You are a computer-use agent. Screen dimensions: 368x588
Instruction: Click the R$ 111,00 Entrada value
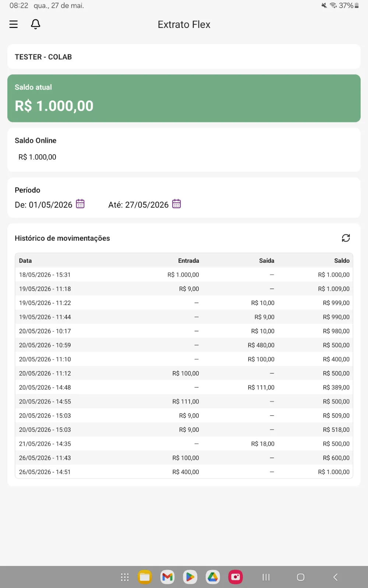point(185,401)
